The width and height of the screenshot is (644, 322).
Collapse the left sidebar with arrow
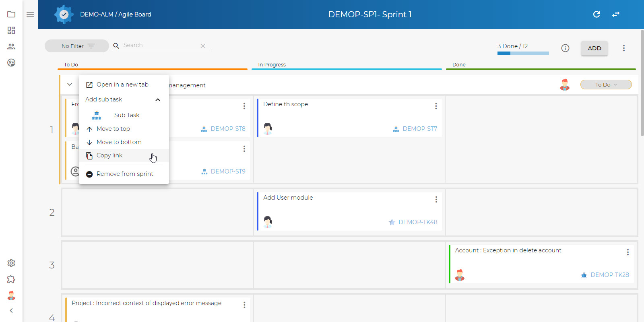click(11, 310)
